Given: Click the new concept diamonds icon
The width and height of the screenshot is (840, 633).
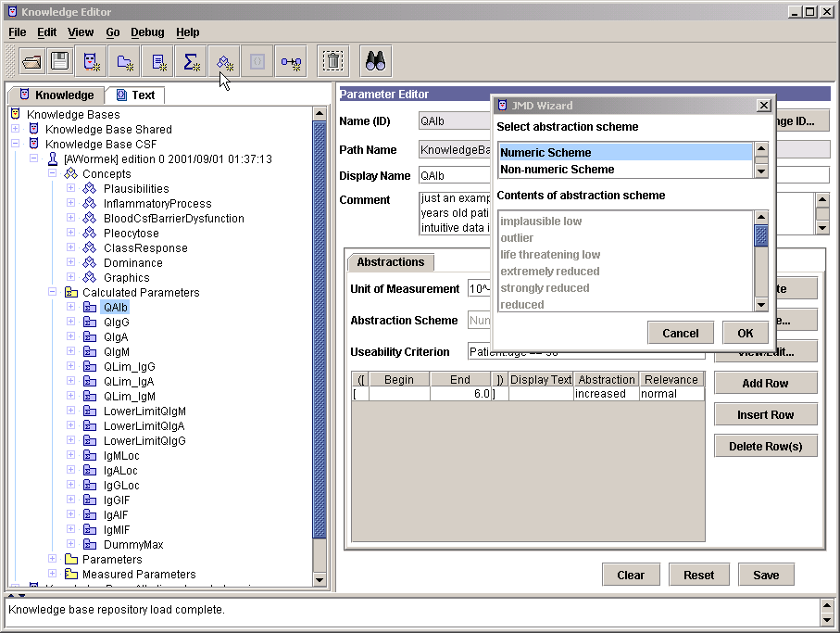Looking at the screenshot, I should tap(224, 62).
